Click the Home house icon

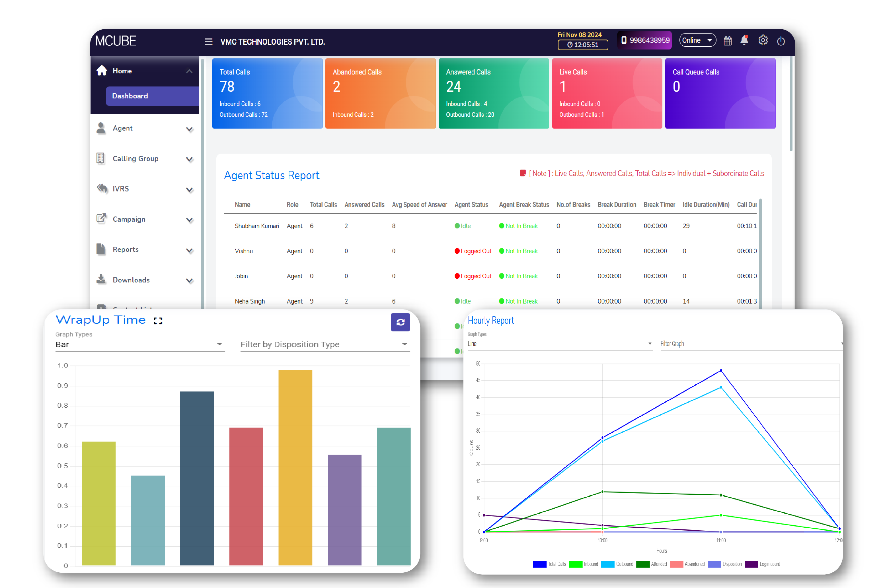coord(102,71)
